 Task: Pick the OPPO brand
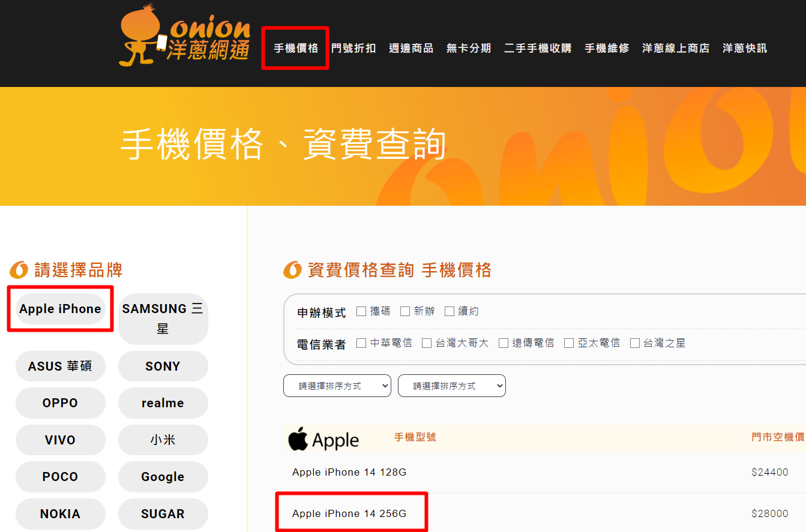[x=60, y=403]
